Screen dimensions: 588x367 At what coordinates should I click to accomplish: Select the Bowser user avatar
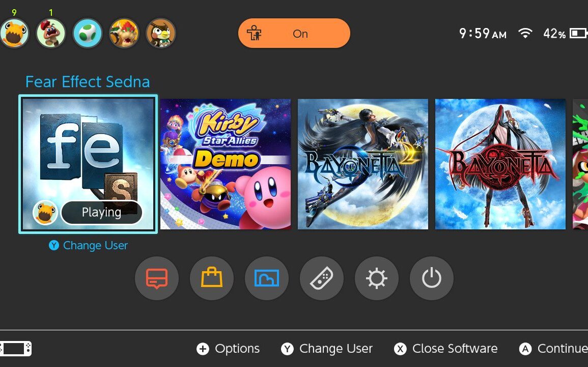pos(124,33)
